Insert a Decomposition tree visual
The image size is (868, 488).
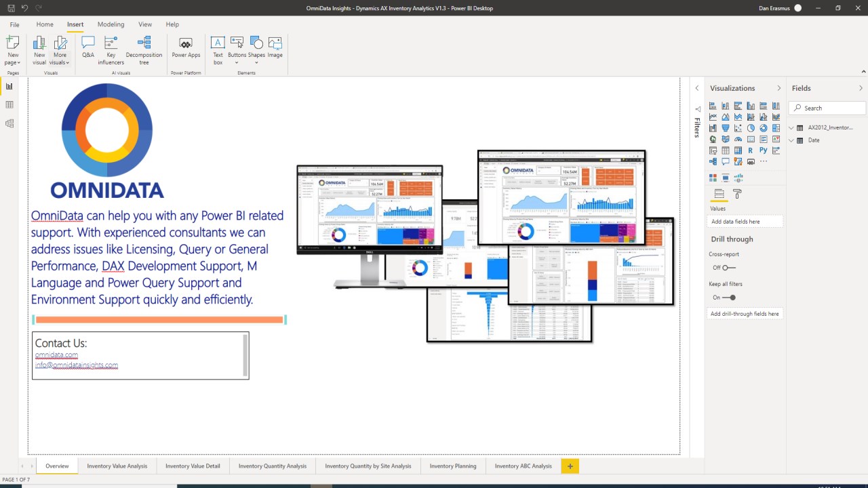point(144,51)
